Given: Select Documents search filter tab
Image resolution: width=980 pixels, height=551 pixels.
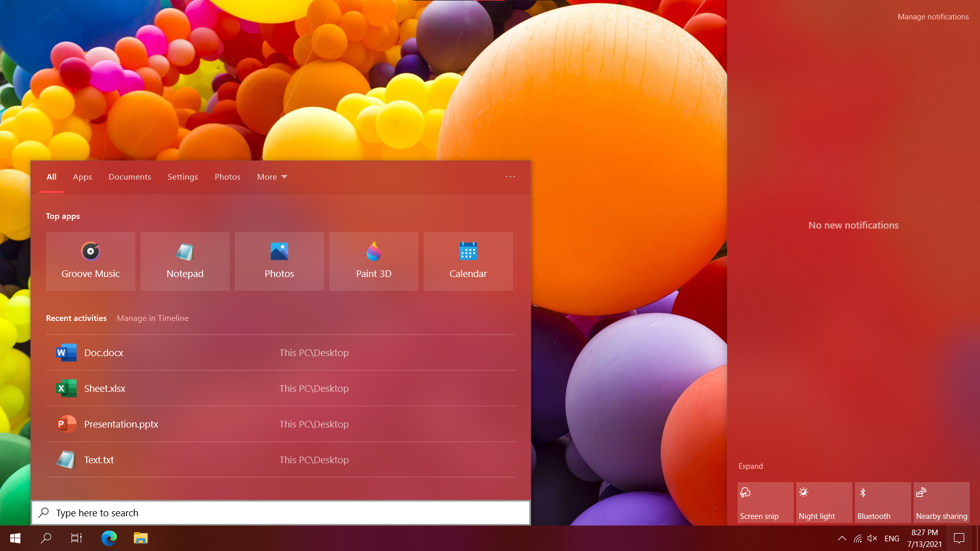Looking at the screenshot, I should click(129, 177).
